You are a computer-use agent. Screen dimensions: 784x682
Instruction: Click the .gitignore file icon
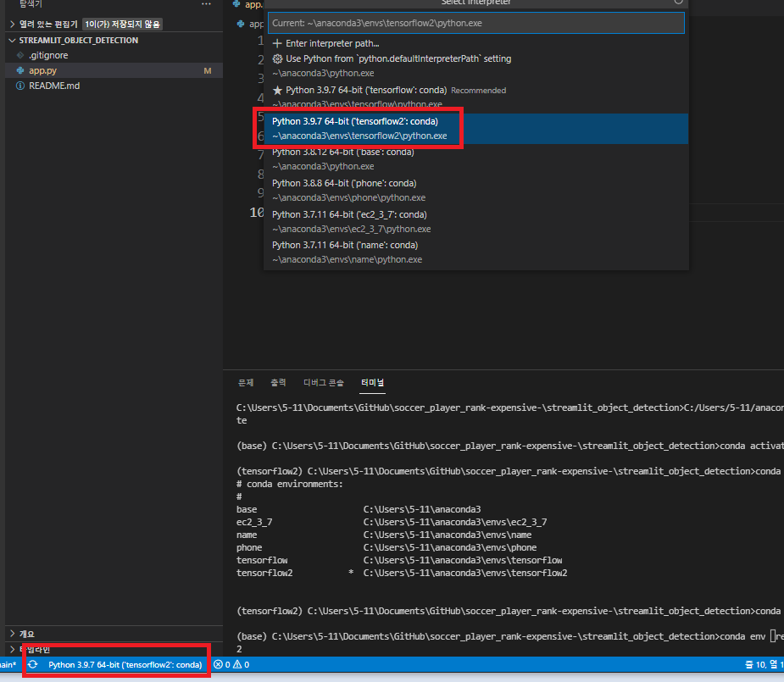coord(20,55)
